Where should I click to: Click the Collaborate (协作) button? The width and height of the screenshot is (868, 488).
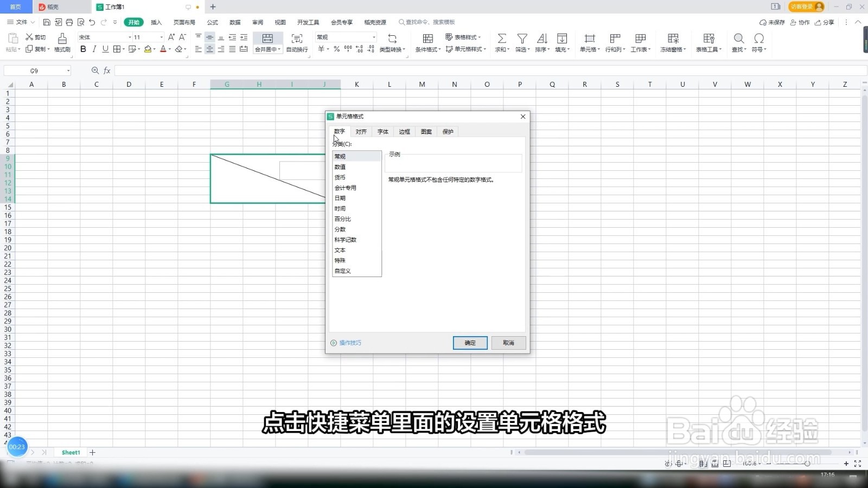click(800, 22)
